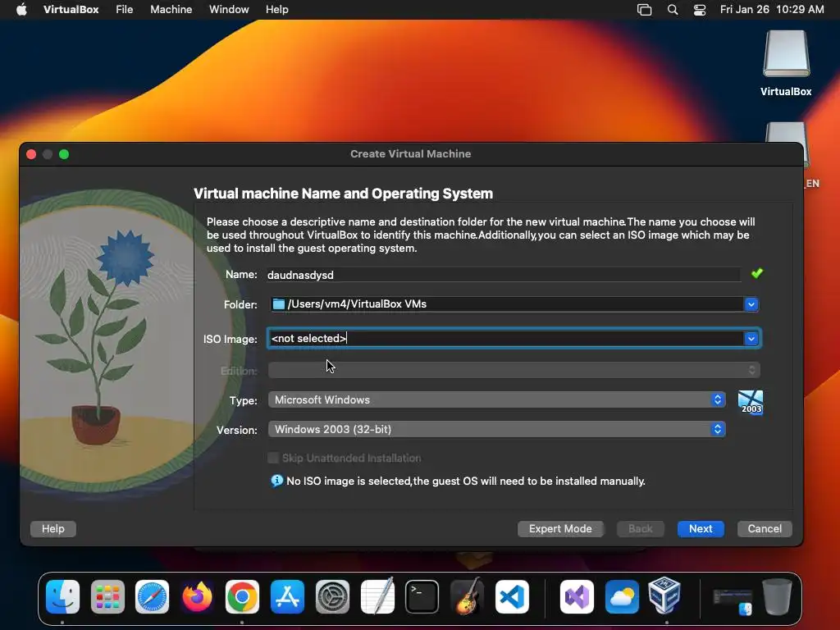The width and height of the screenshot is (840, 630).
Task: Click the Back button
Action: point(640,529)
